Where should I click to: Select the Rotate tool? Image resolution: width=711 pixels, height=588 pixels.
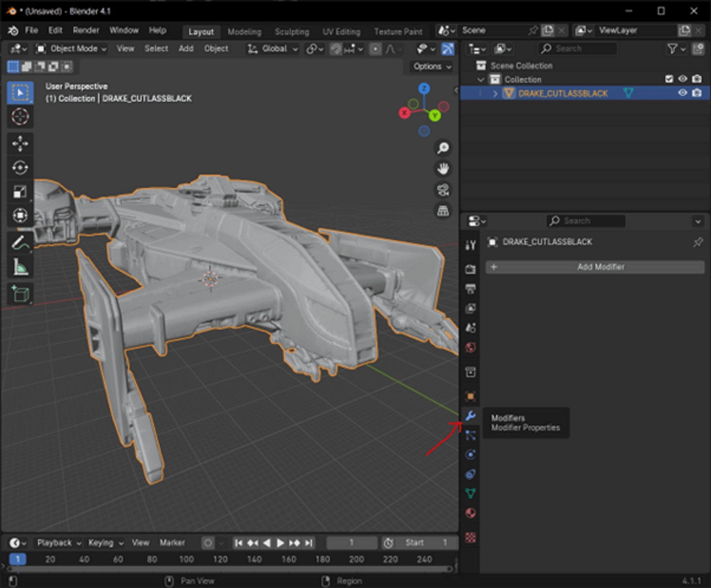point(20,168)
